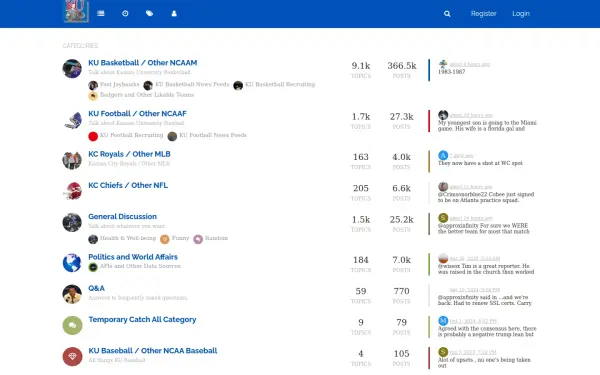Click olive 'S' avatar in General Discussion row

coord(443,218)
